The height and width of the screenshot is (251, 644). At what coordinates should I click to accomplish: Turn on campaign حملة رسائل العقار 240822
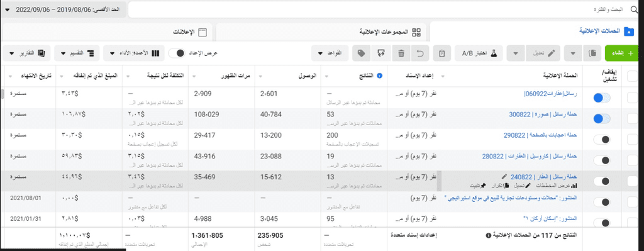[602, 181]
